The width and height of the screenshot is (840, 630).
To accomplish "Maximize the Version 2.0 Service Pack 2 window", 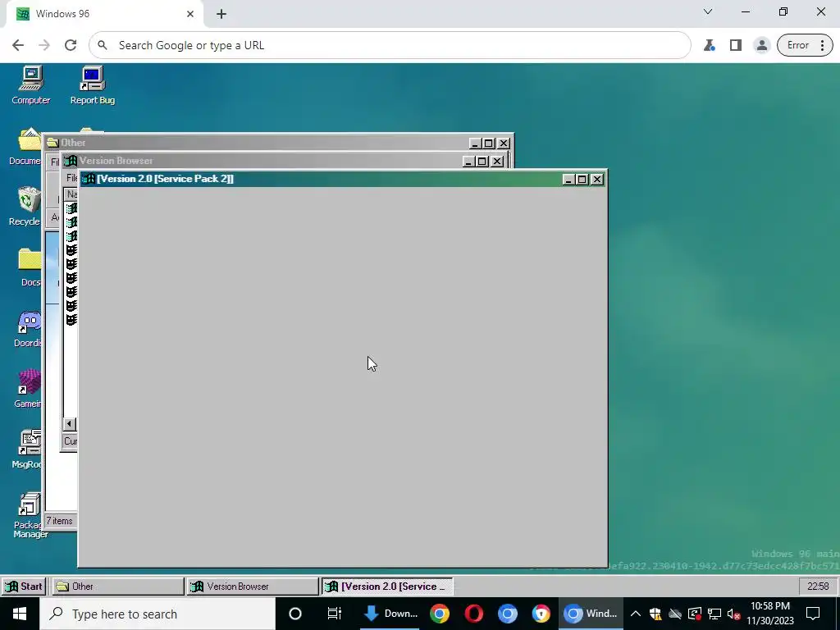I will 582,180.
